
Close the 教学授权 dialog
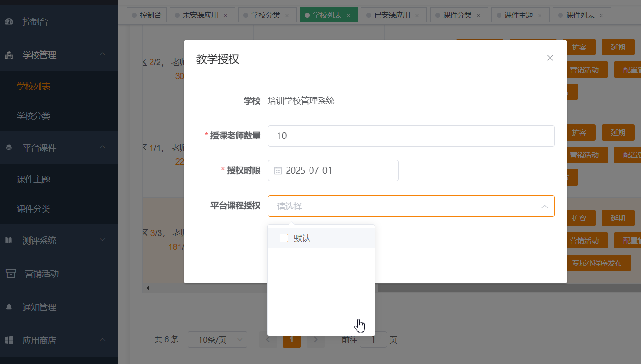click(550, 58)
